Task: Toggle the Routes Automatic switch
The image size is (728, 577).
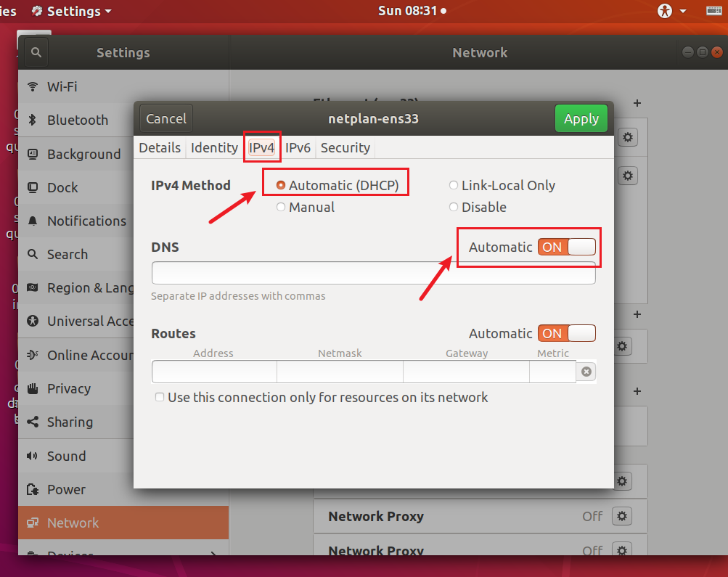Action: (x=566, y=333)
